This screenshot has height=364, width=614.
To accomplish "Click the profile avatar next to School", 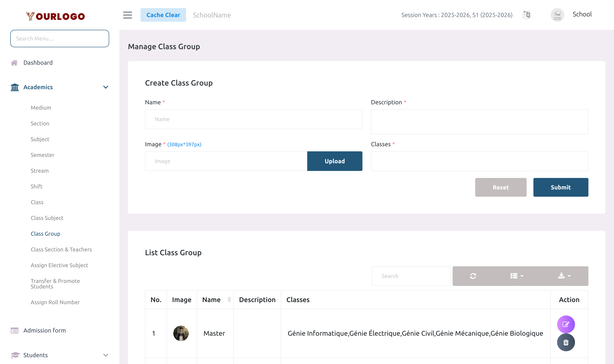I will click(x=557, y=14).
